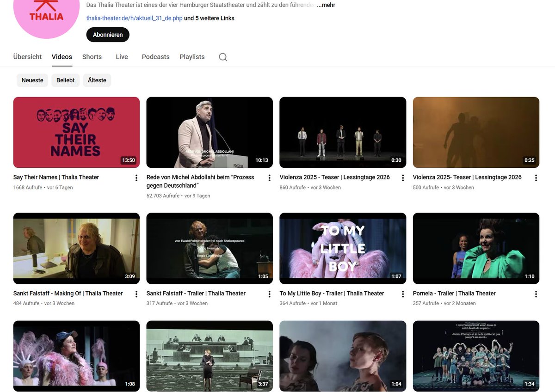555x392 pixels.
Task: Click the 357 Aufrufe • vor 2 Monaten text
Action: coord(444,304)
